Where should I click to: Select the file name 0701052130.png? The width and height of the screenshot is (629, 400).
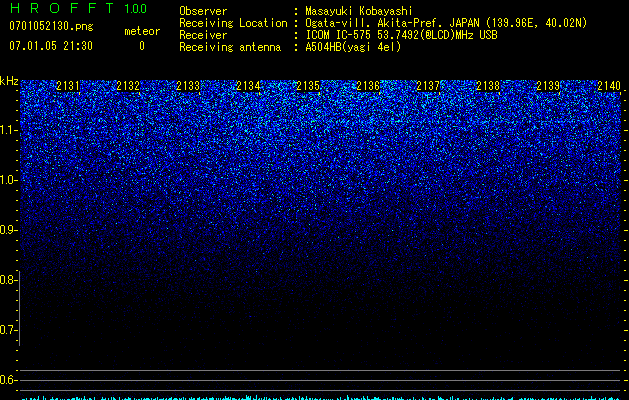(x=51, y=26)
